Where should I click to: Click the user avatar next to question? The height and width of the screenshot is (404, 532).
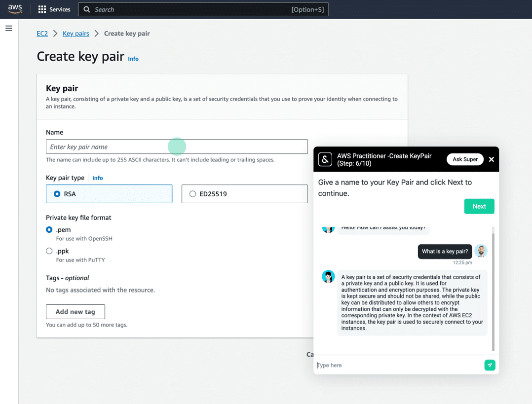[481, 251]
